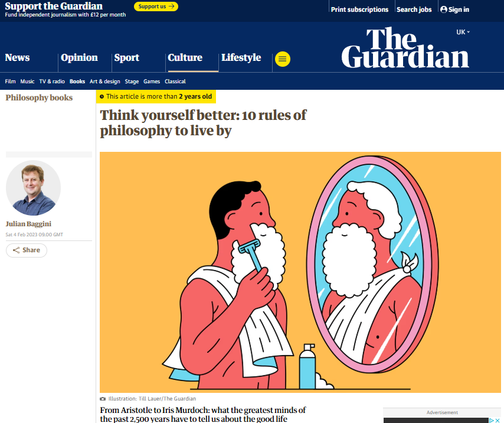This screenshot has height=423, width=504.
Task: Close the advertisement with X icon
Action: 498,420
